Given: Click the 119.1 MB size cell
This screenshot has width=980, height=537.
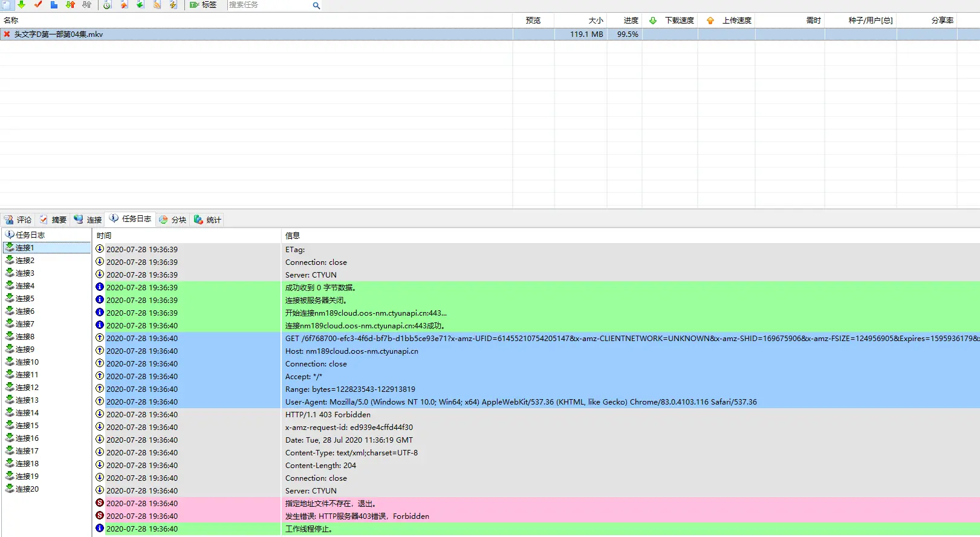Looking at the screenshot, I should click(x=586, y=34).
